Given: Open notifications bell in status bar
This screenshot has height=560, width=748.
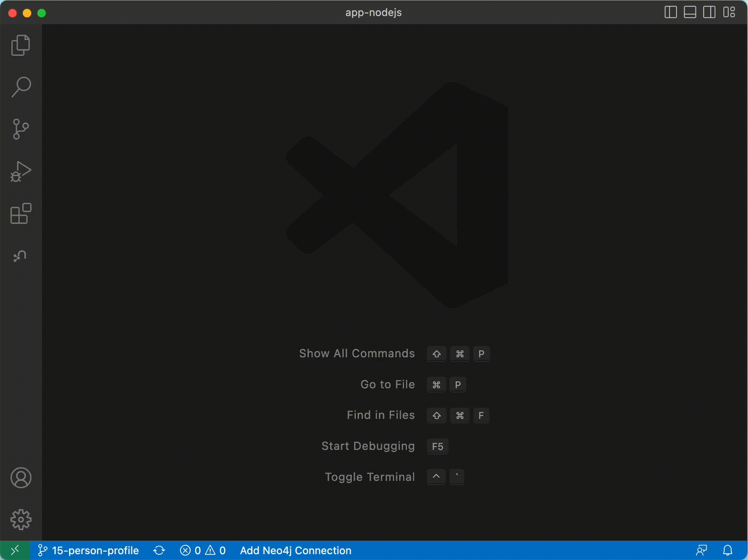Looking at the screenshot, I should click(x=728, y=551).
